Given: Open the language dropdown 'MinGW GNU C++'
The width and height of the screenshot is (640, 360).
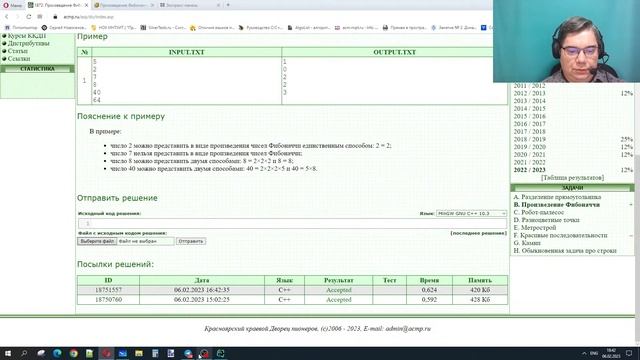Looking at the screenshot, I should point(471,213).
